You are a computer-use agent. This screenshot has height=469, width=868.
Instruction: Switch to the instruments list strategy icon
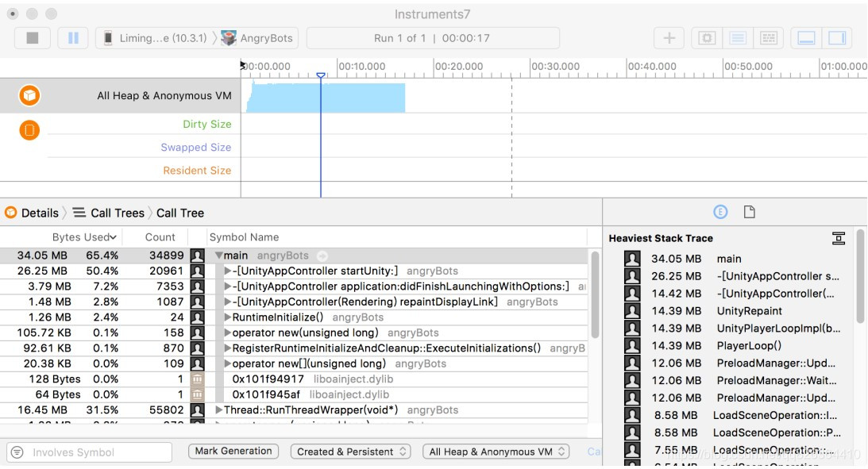(737, 37)
